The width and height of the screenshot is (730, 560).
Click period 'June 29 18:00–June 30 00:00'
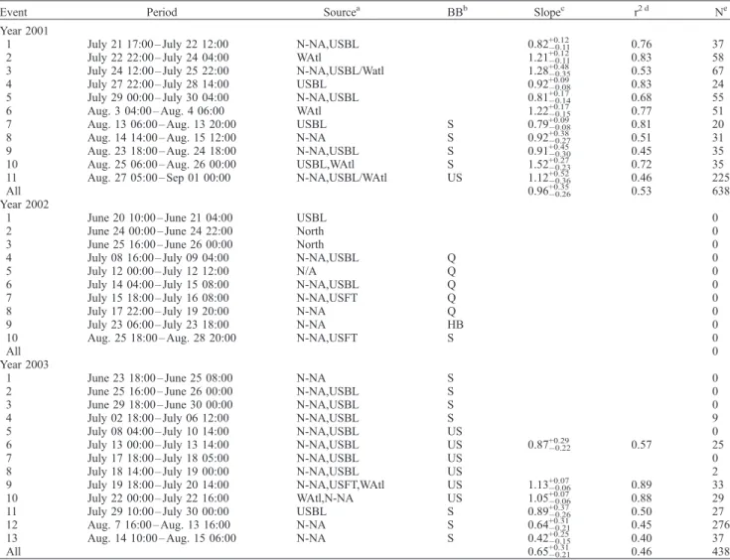160,404
